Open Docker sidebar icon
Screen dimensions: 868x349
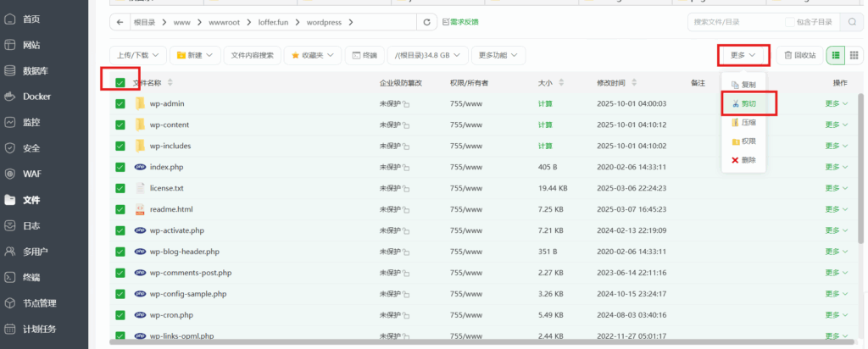pyautogui.click(x=10, y=97)
